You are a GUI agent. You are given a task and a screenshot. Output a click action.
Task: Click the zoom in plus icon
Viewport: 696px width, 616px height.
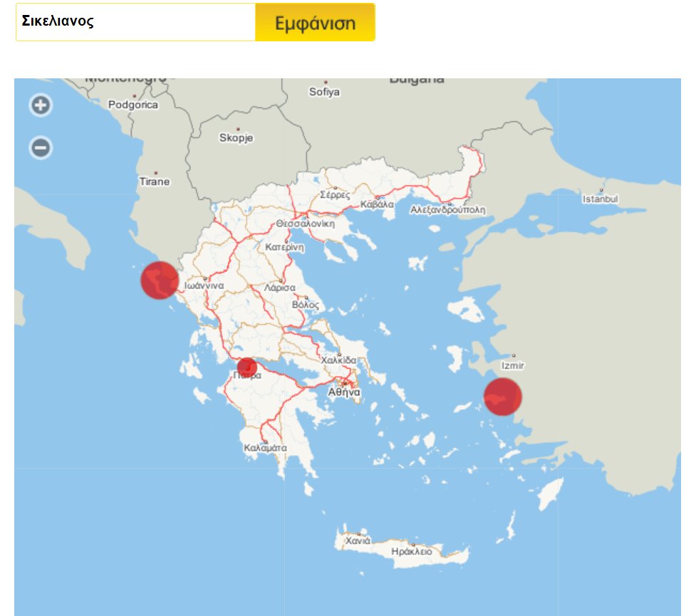(40, 105)
